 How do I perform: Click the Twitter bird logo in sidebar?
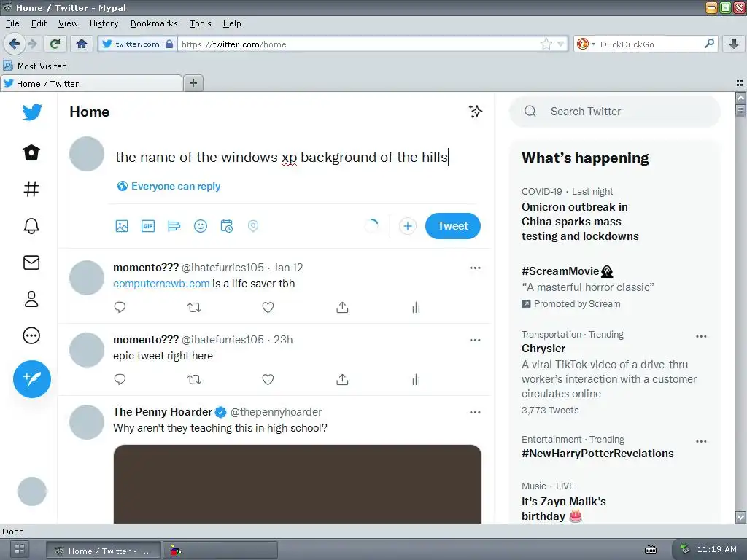[32, 112]
